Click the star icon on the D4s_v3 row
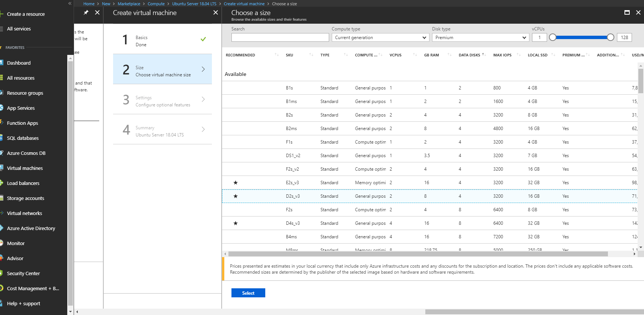 (x=236, y=223)
